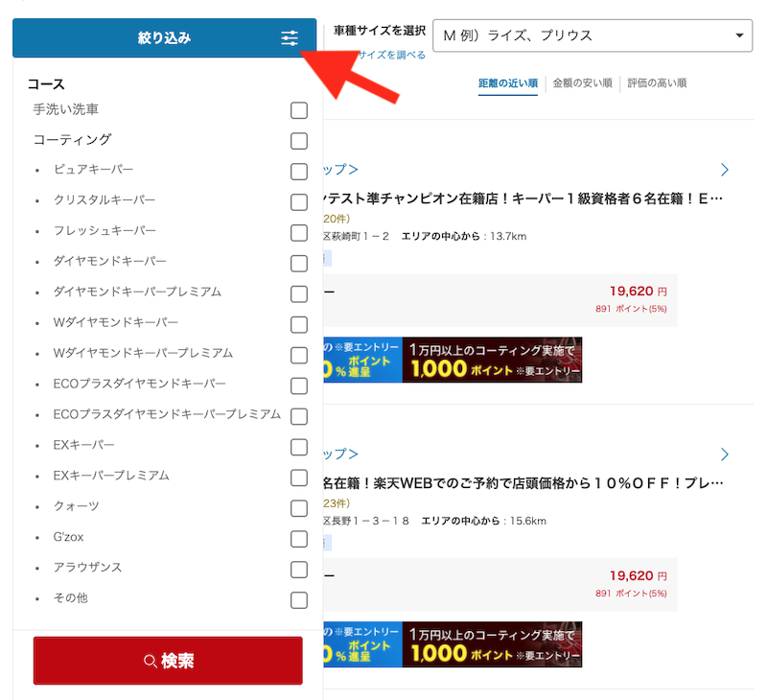Collapse the 絞り込み filter panel
Screen dimensions: 767x700
point(164,38)
